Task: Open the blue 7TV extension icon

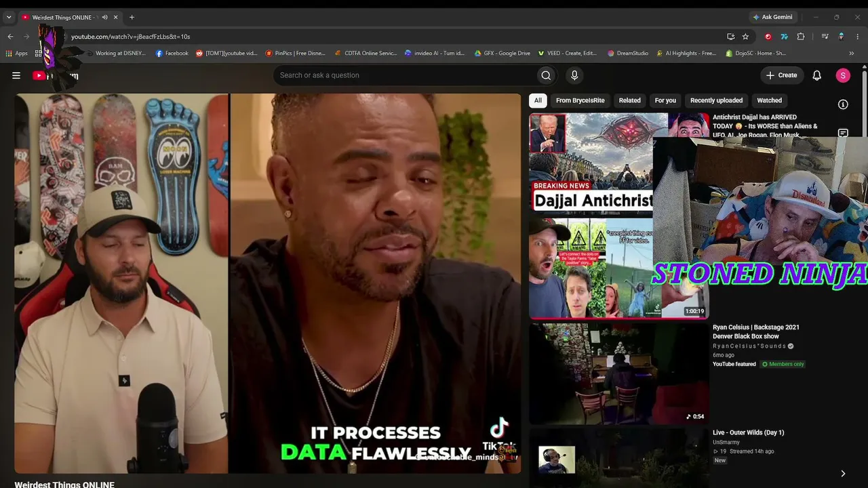Action: coord(785,37)
